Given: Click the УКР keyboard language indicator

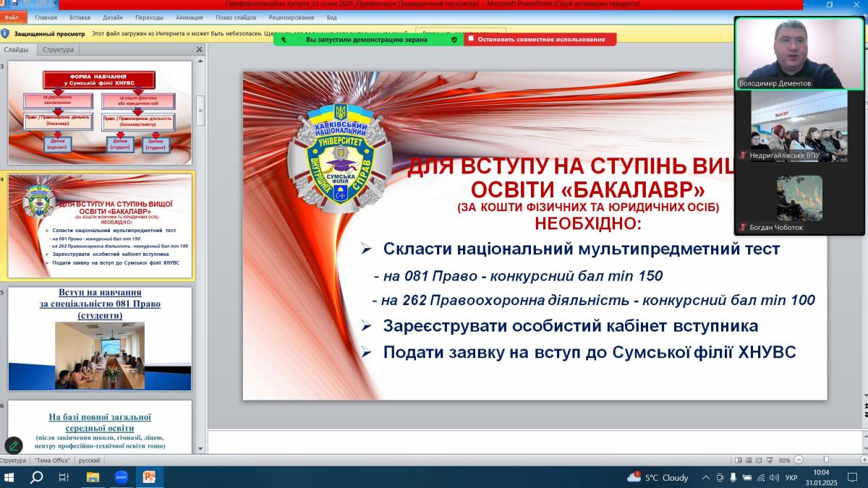Looking at the screenshot, I should coord(791,477).
